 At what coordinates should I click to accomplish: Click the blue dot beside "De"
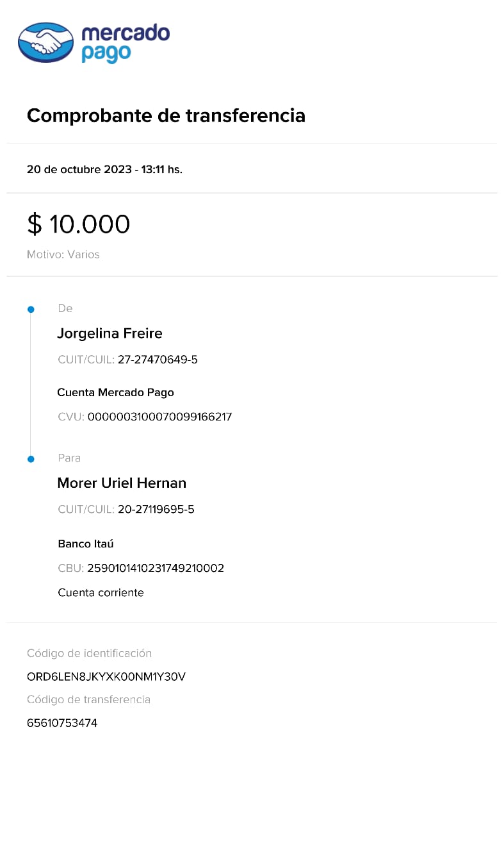click(31, 310)
